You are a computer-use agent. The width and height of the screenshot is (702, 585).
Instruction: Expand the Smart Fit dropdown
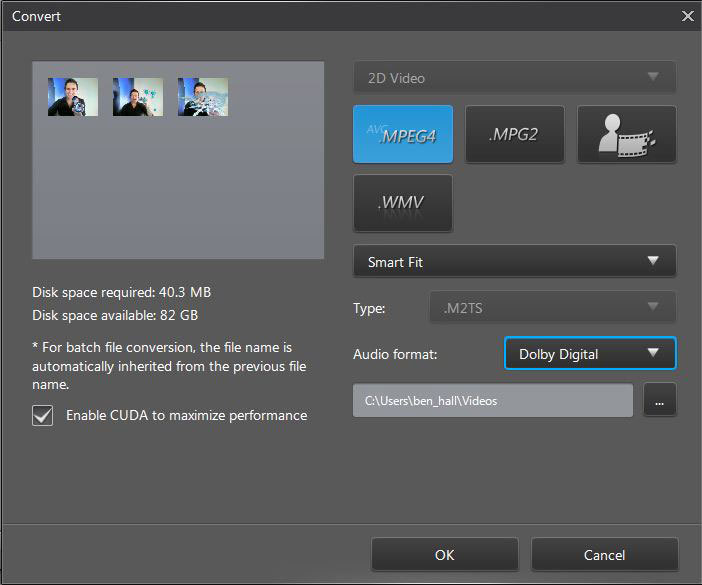click(514, 262)
